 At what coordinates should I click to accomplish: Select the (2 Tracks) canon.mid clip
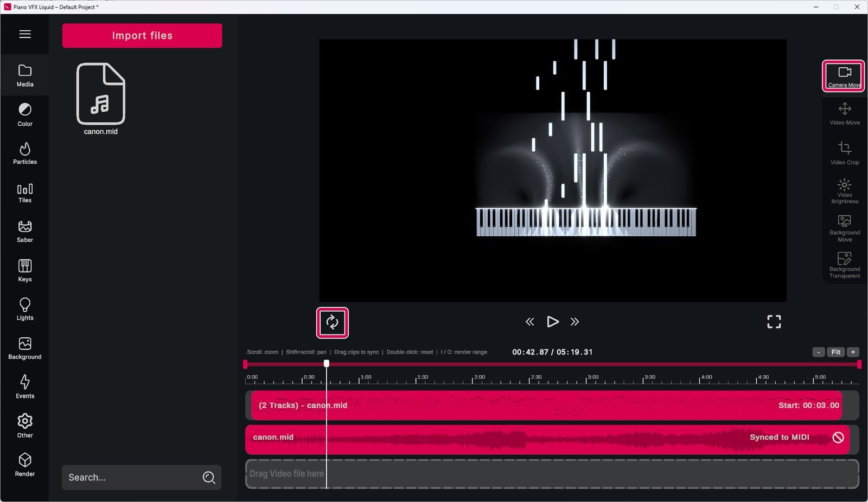[546, 406]
